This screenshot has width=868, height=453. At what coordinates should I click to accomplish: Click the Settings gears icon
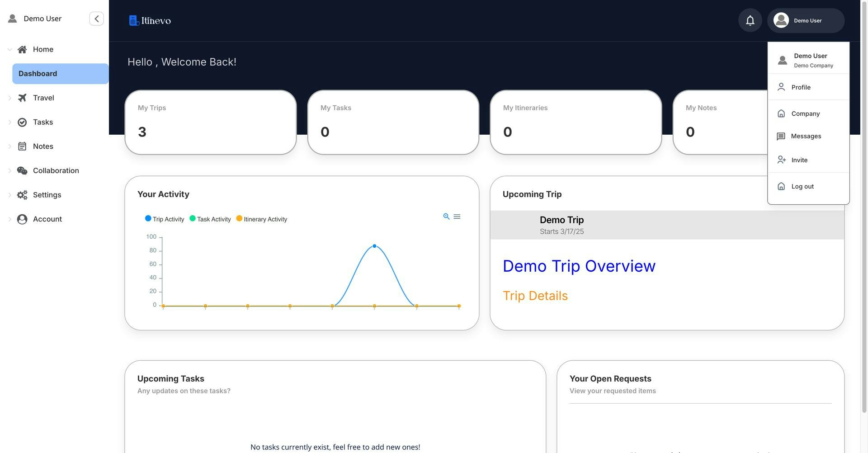coord(22,195)
